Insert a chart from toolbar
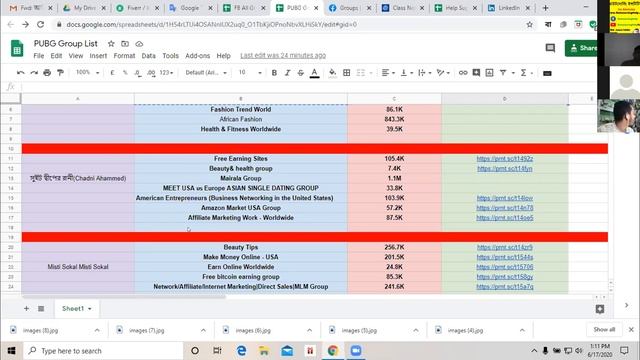The width and height of the screenshot is (640, 360). [x=489, y=73]
